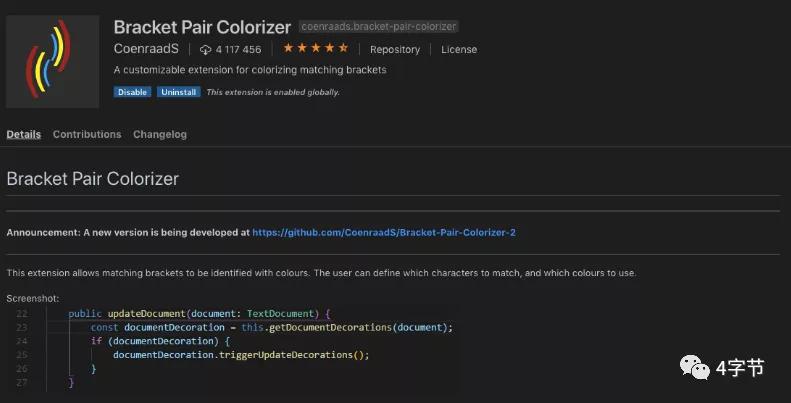Switch to the Changelog tab
The height and width of the screenshot is (403, 791).
coord(160,134)
